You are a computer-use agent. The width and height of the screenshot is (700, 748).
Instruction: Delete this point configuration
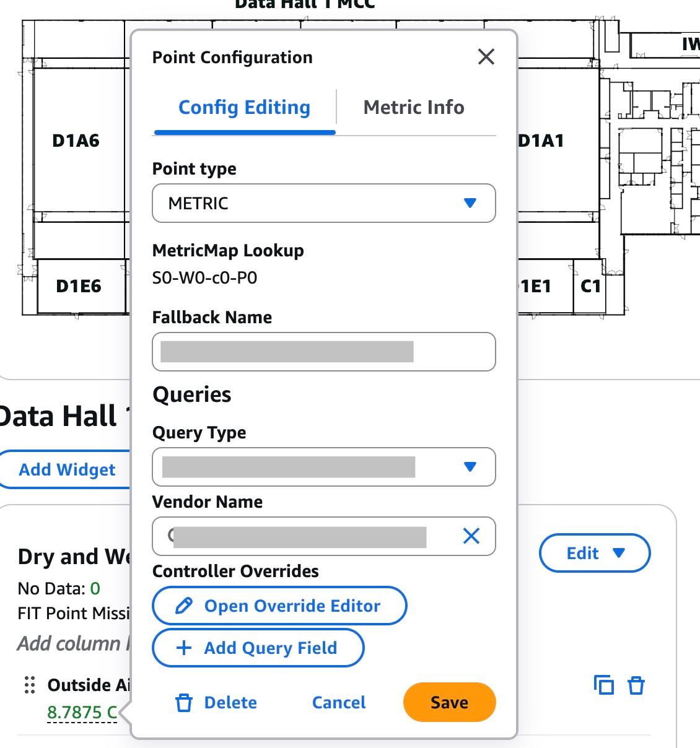click(x=216, y=703)
